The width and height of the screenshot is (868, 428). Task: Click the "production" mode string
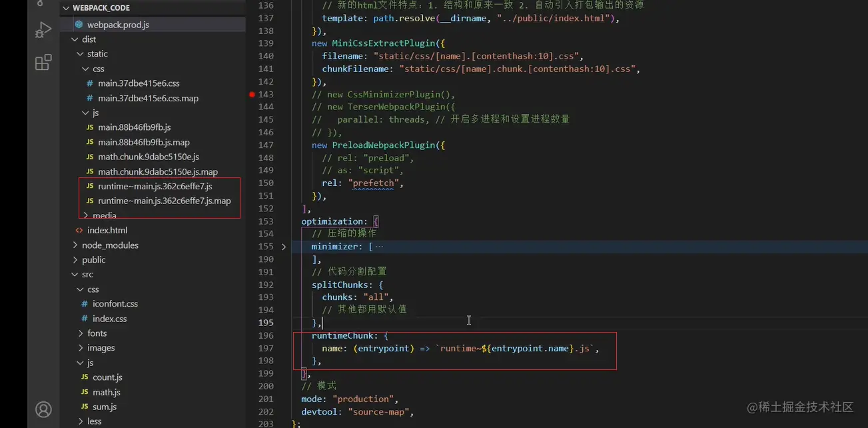363,399
